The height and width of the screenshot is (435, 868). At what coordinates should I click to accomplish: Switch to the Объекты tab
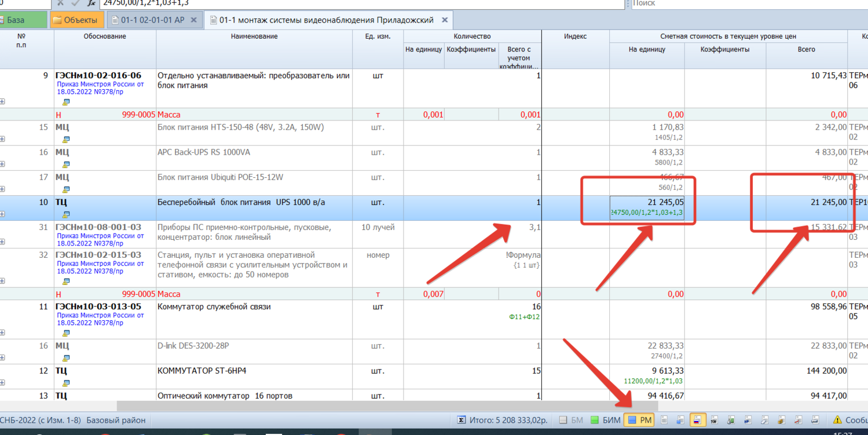[76, 20]
